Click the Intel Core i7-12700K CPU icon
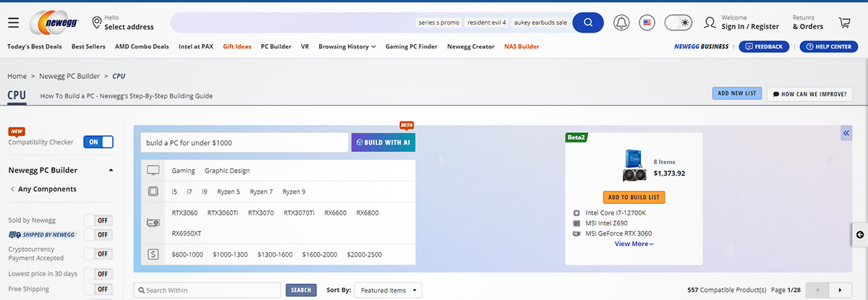Screen dimensions: 868x300 (x=576, y=213)
